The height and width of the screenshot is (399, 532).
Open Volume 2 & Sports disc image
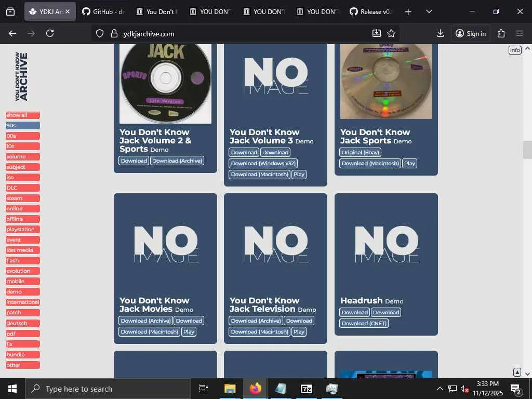coord(166,84)
